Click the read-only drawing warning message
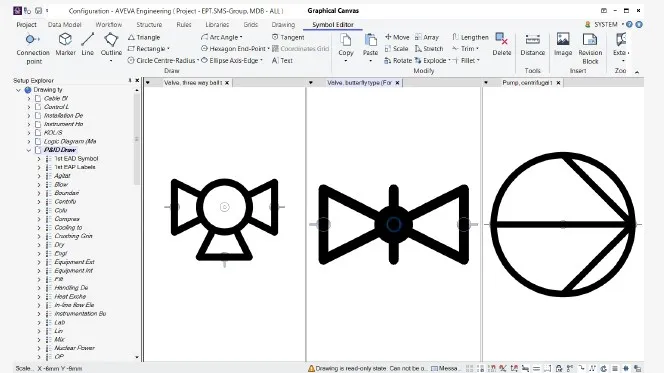 click(368, 368)
